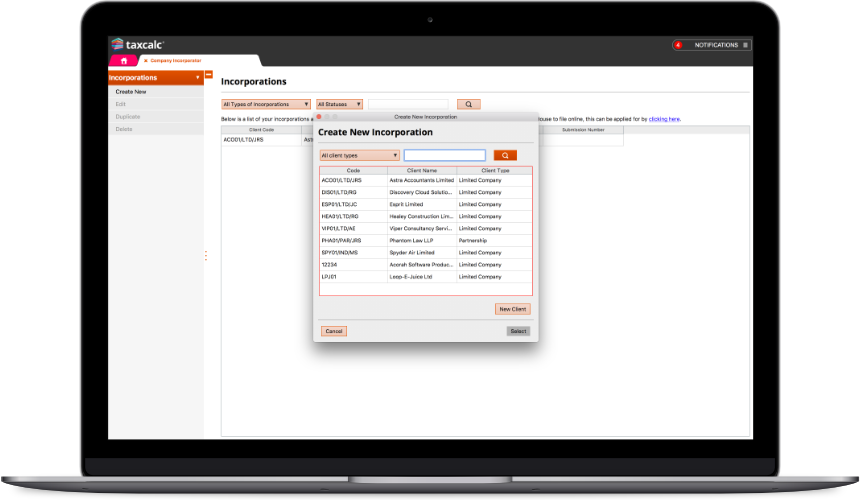Select Phantom Law LLP client
This screenshot has height=500, width=860.
point(426,241)
